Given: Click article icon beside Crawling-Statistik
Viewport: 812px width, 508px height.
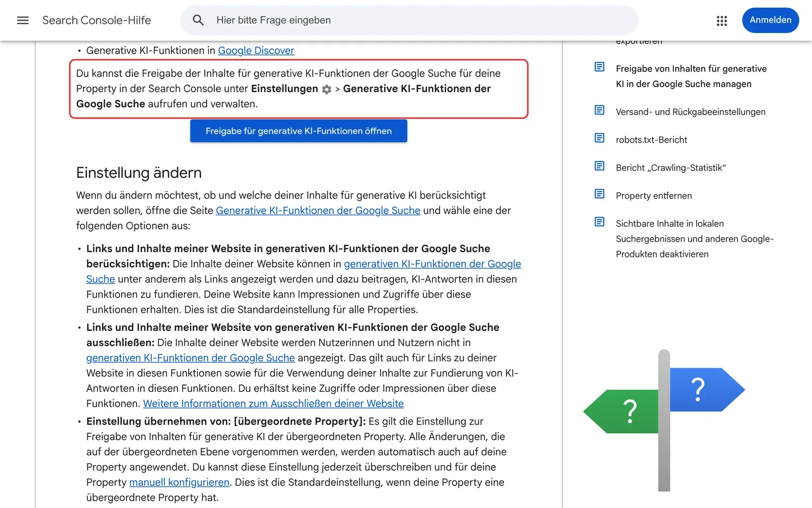Looking at the screenshot, I should click(x=599, y=166).
